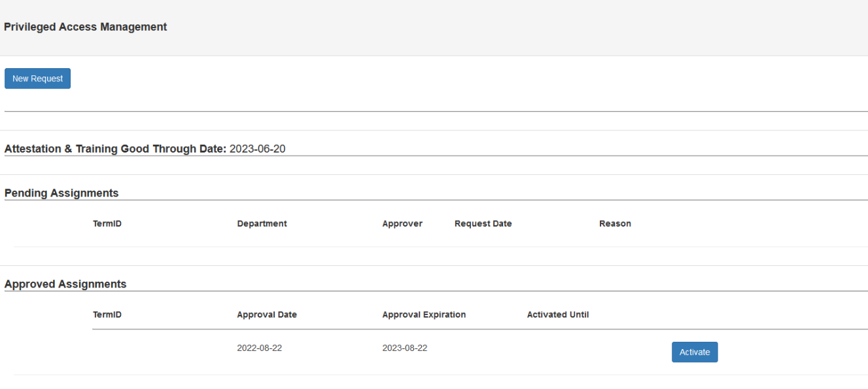Select the Activated Until column header
The width and height of the screenshot is (868, 389).
[x=558, y=315]
